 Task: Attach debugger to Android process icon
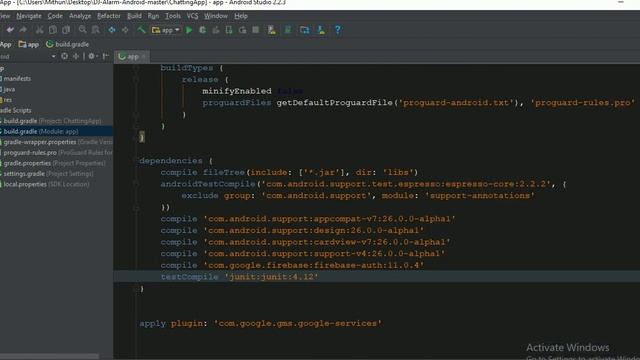pos(229,30)
